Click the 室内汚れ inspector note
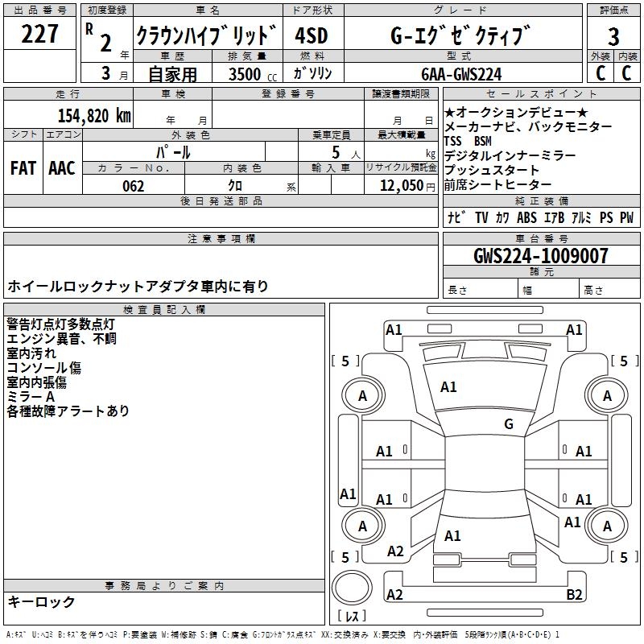Image resolution: width=644 pixels, height=644 pixels. tap(31, 353)
